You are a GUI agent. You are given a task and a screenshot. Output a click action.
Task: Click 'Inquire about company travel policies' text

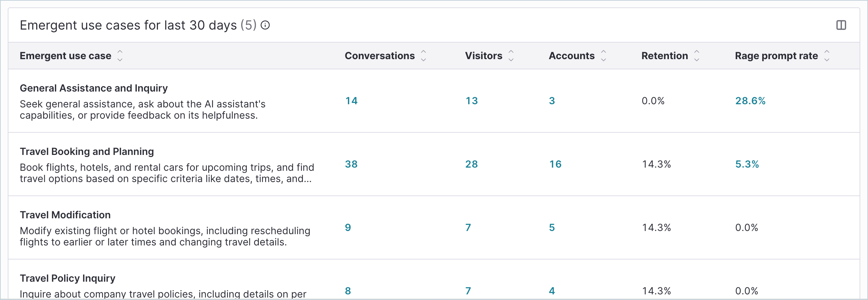coord(163,294)
